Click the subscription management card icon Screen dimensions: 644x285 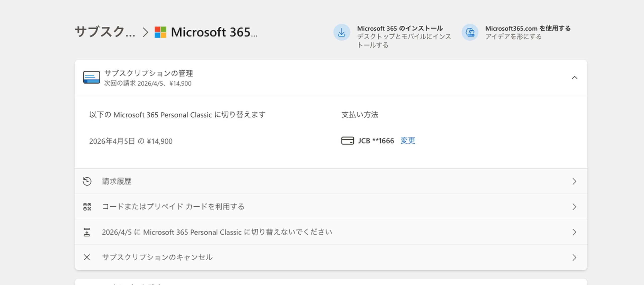click(92, 77)
